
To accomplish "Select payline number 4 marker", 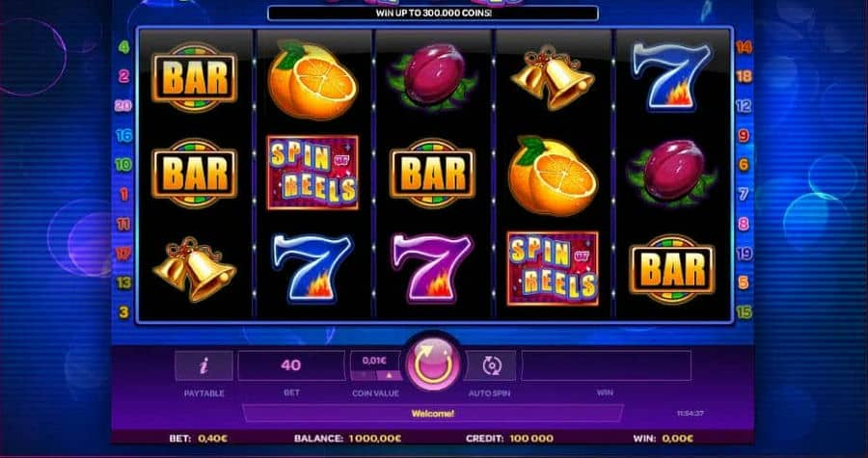I will pos(123,47).
